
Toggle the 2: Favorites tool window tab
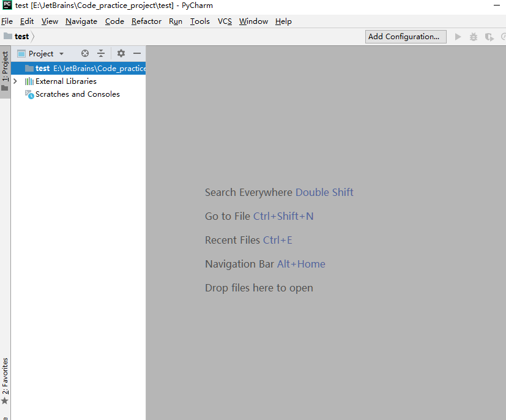coord(5,380)
